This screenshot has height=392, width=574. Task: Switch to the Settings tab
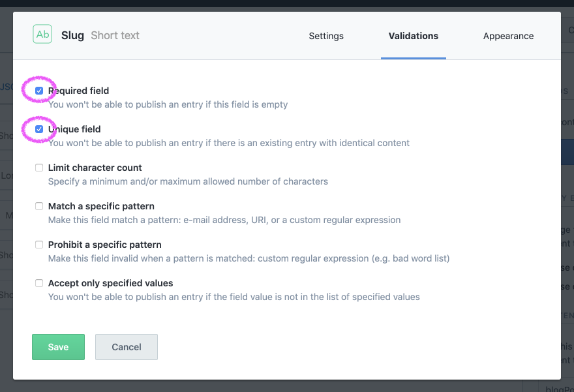326,36
